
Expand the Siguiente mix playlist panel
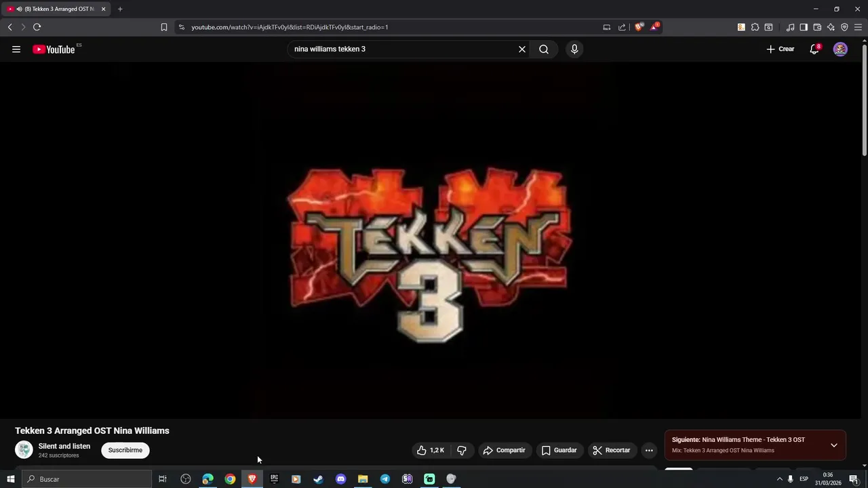(x=834, y=445)
